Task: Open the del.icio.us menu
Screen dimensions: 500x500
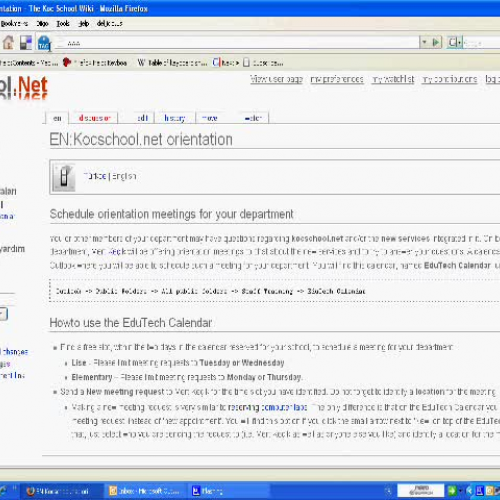Action: 110,24
